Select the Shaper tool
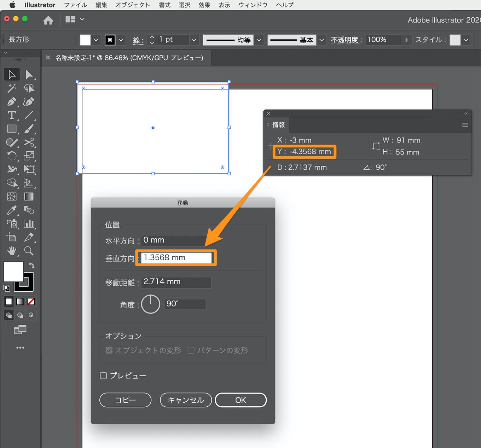The height and width of the screenshot is (448, 481). tap(12, 142)
